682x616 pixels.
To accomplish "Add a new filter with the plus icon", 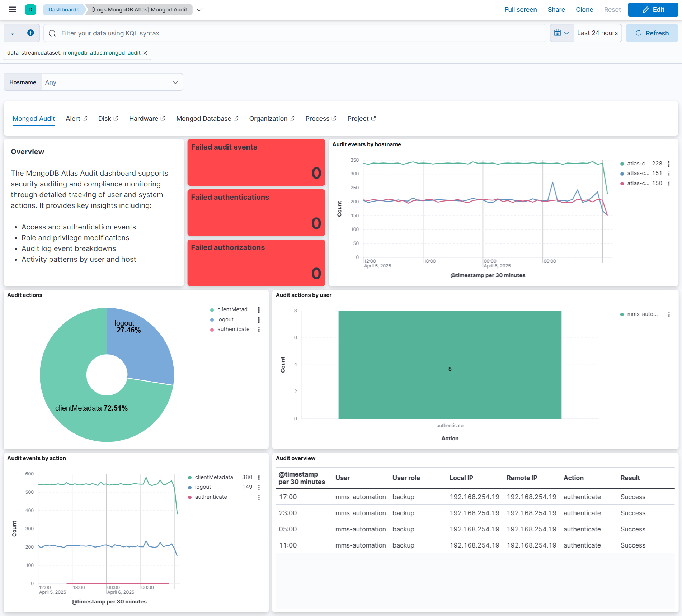I will point(31,33).
